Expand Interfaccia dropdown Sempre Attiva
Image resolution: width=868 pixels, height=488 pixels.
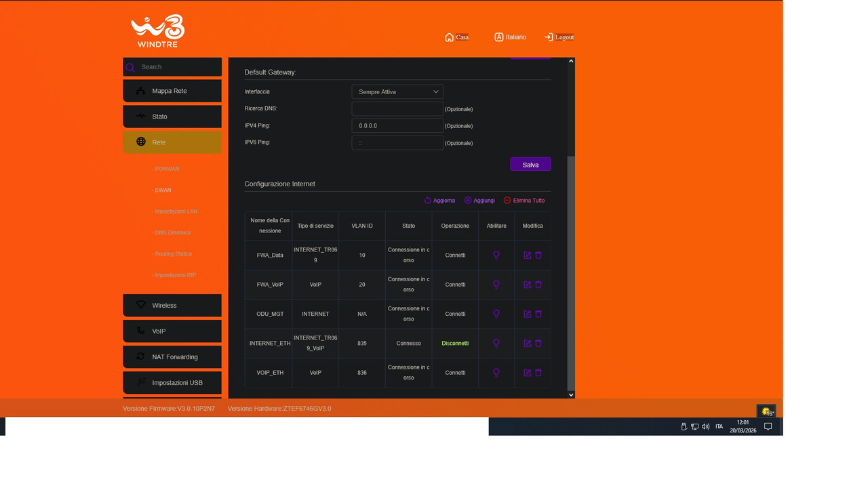(x=398, y=91)
